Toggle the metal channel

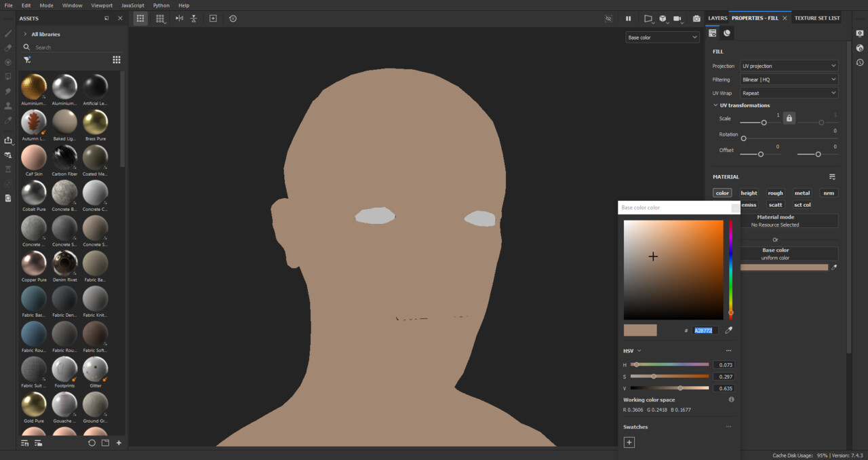[x=802, y=193]
